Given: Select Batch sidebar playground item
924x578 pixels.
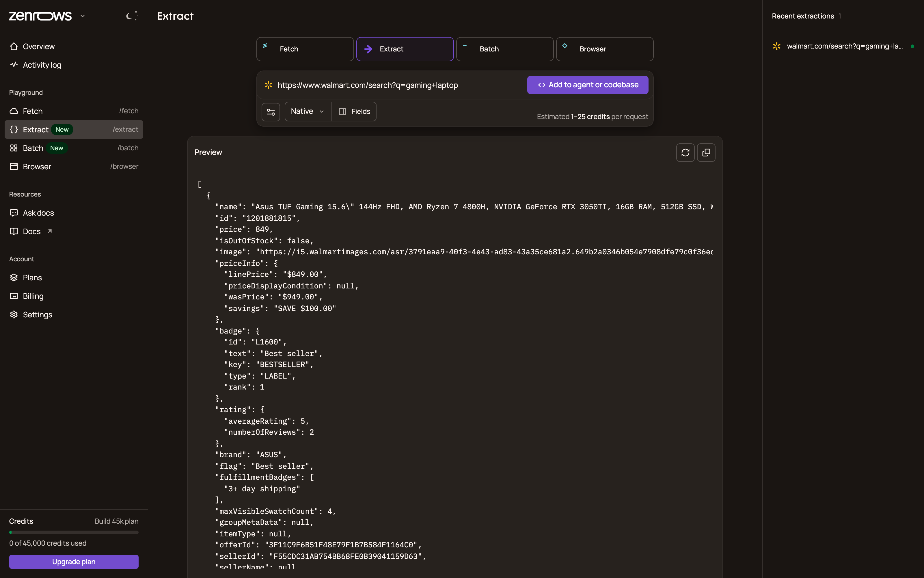Looking at the screenshot, I should click(74, 148).
